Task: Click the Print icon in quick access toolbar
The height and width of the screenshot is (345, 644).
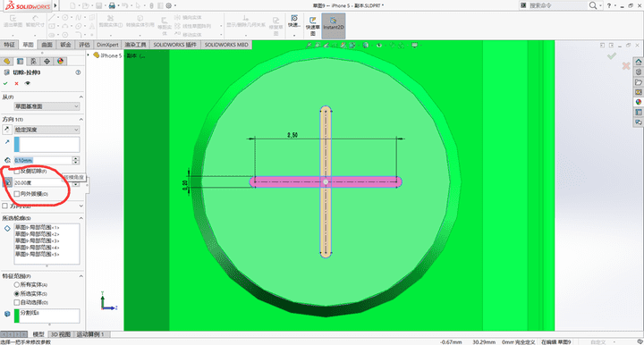Action: click(112, 5)
